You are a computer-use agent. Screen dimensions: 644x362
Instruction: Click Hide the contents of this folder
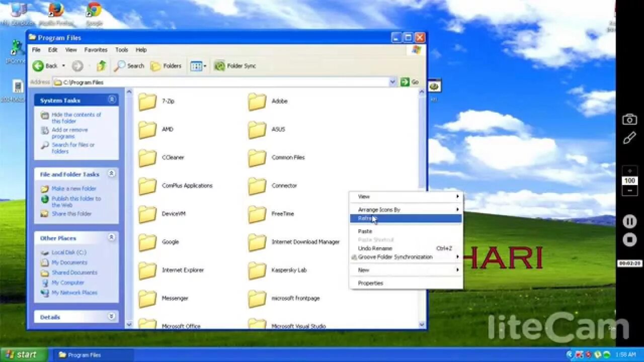[x=76, y=118]
